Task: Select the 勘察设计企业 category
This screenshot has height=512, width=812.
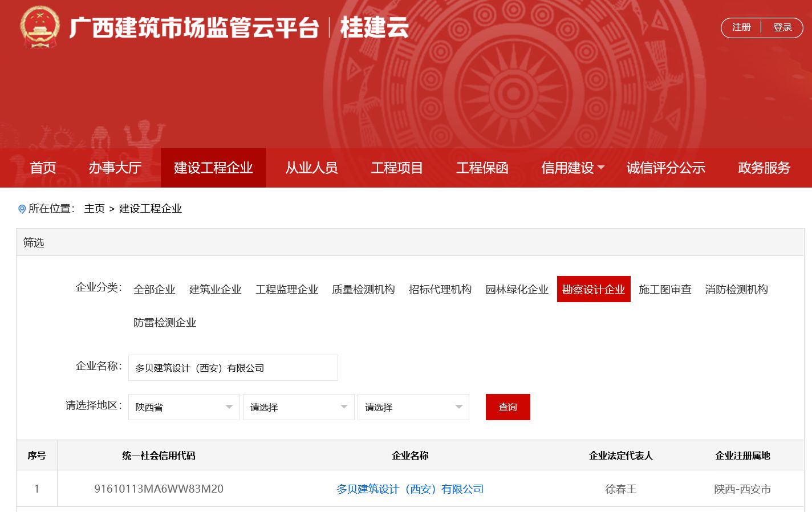Action: [x=594, y=289]
